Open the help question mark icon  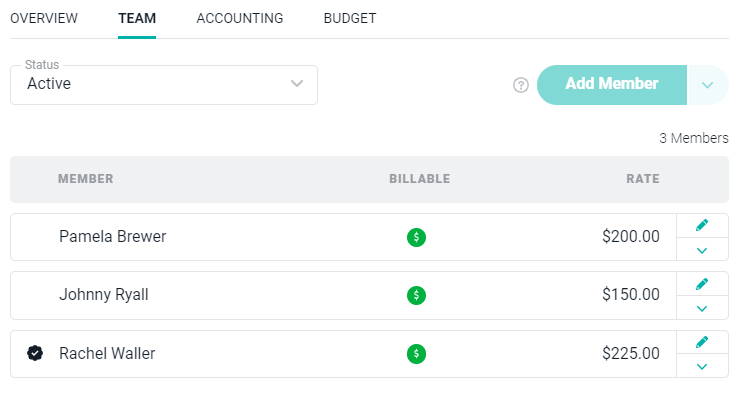[x=521, y=85]
